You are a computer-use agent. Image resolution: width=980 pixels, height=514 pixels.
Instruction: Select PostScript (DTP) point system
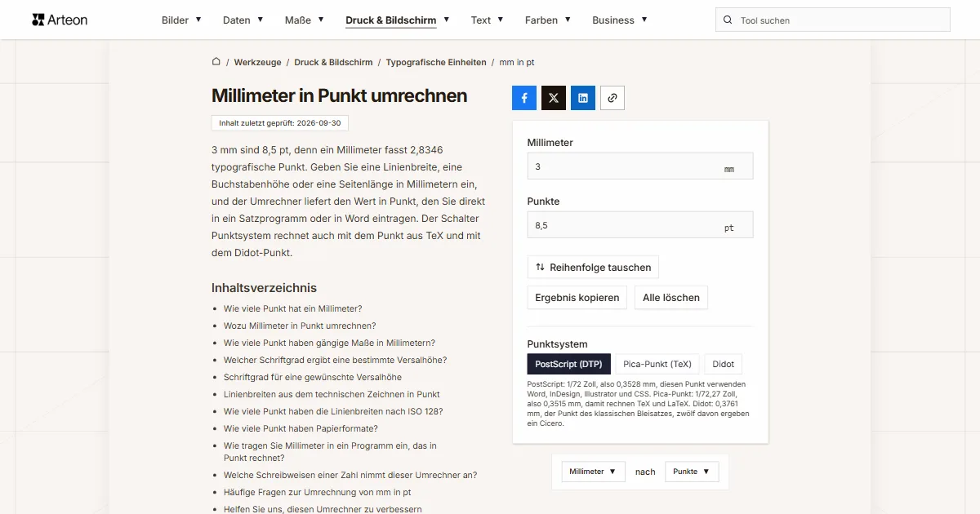569,364
